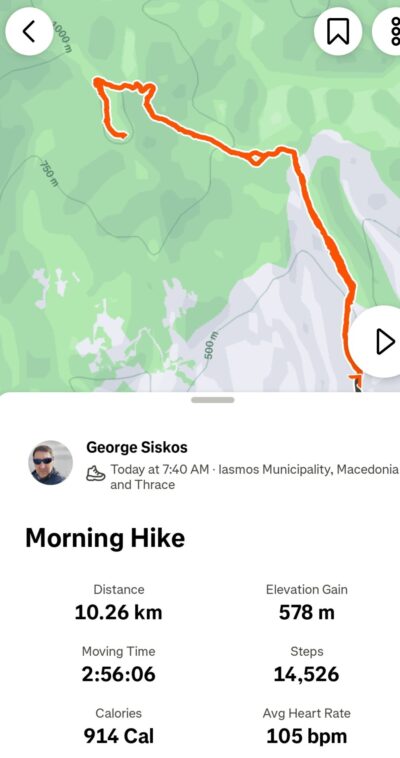Tap the Elevation Gain 578 m stat
This screenshot has height=758, width=400.
pyautogui.click(x=307, y=602)
